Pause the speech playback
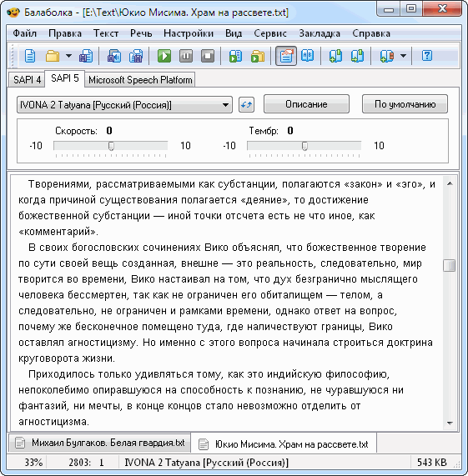This screenshot has height=476, width=468. pos(186,56)
